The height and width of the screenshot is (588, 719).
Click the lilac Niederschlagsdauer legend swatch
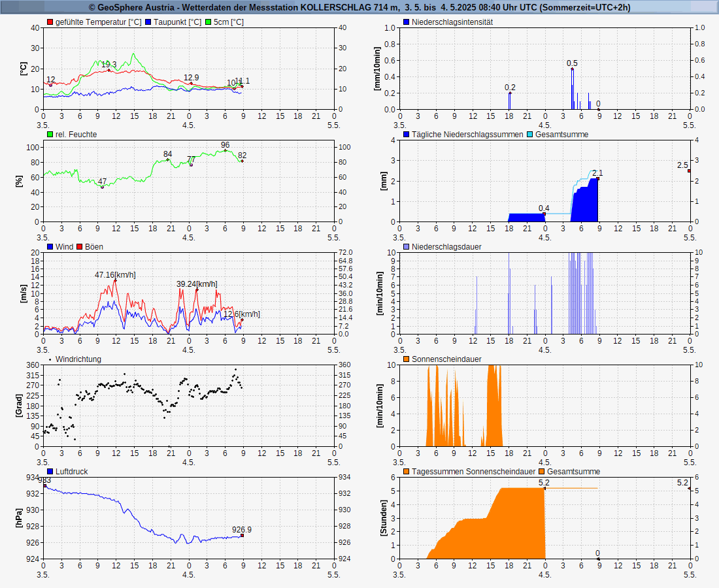click(407, 246)
